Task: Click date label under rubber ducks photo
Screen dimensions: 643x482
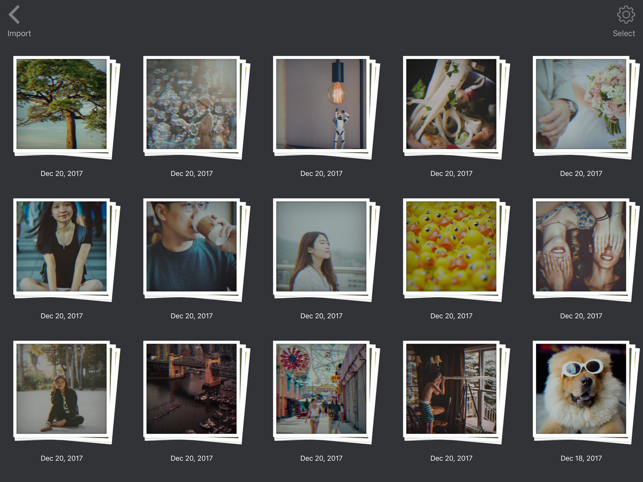Action: pyautogui.click(x=451, y=316)
